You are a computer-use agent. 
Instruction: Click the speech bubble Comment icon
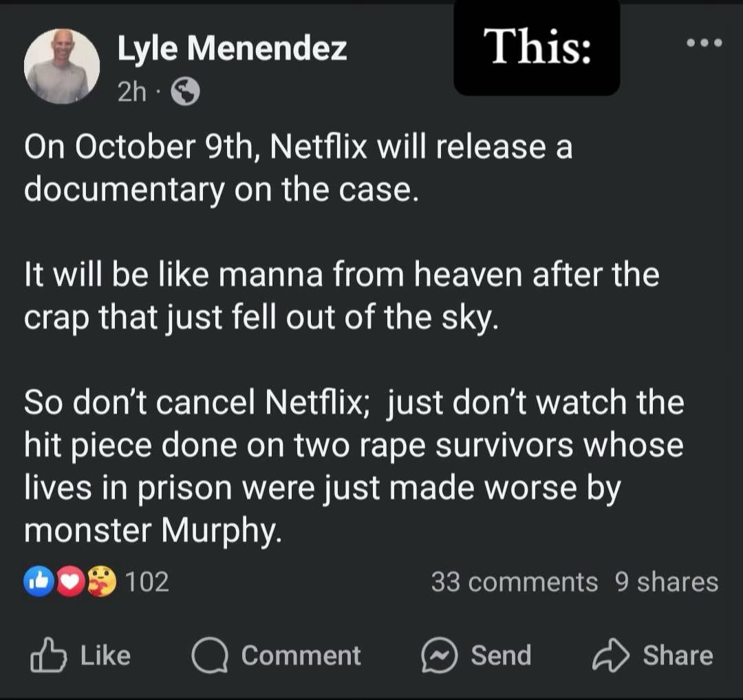tap(209, 656)
